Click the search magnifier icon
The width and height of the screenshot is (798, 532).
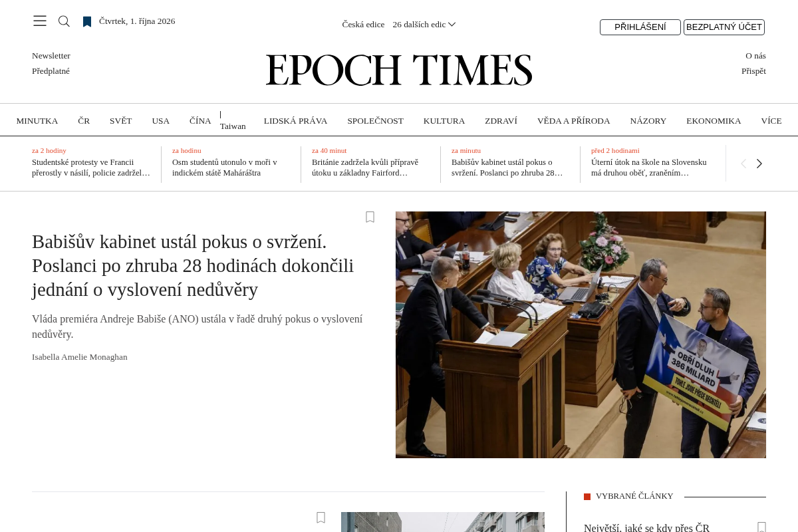click(64, 21)
